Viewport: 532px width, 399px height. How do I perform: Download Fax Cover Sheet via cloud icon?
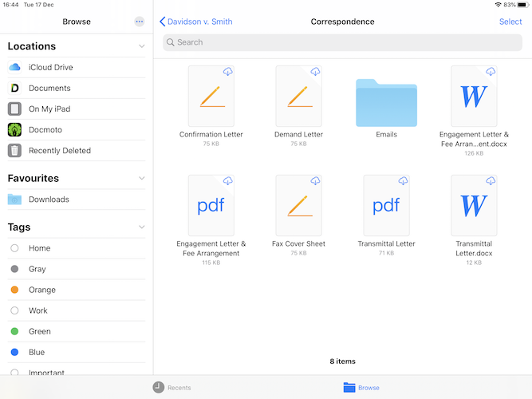tap(315, 180)
